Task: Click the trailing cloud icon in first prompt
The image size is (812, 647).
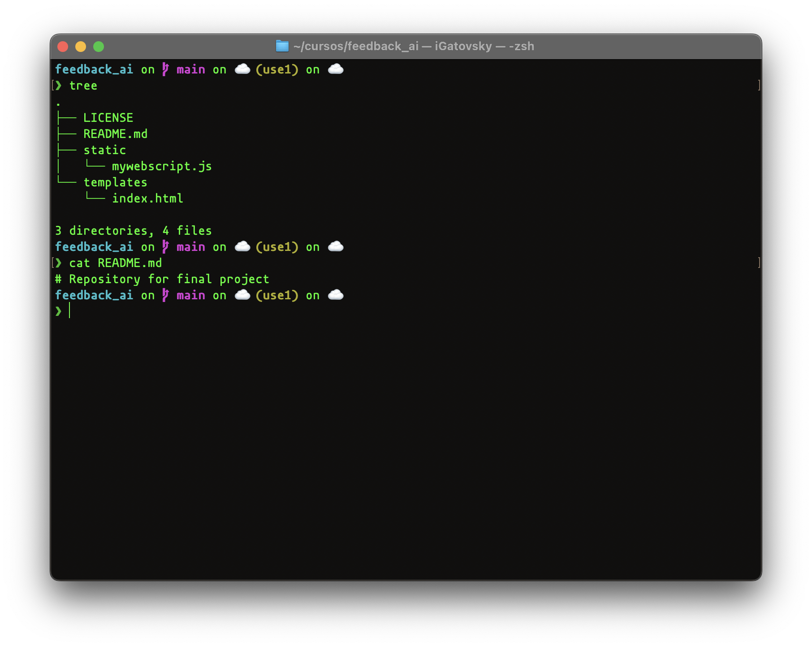Action: coord(336,69)
